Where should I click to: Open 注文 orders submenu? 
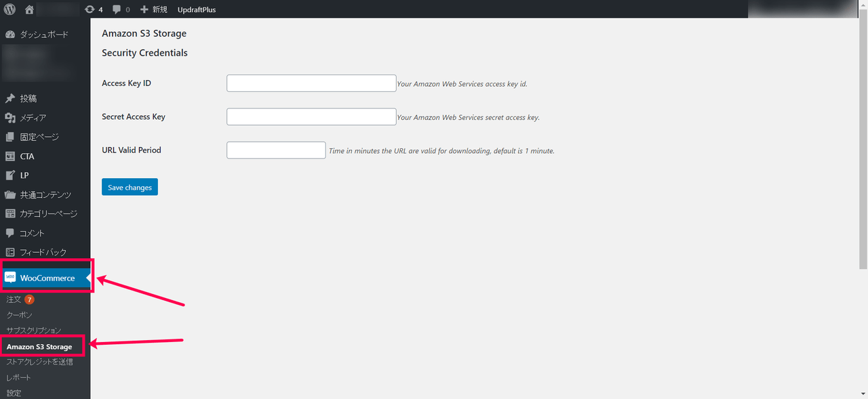(x=14, y=299)
